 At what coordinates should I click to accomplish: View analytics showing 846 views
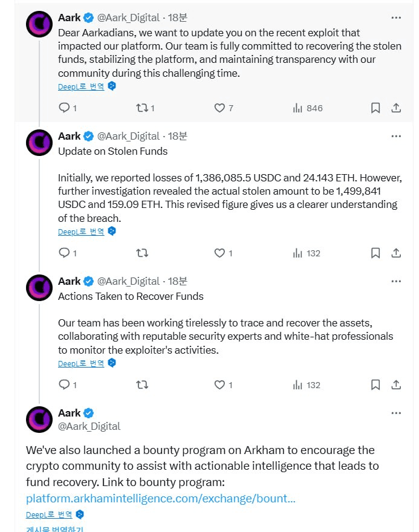308,108
